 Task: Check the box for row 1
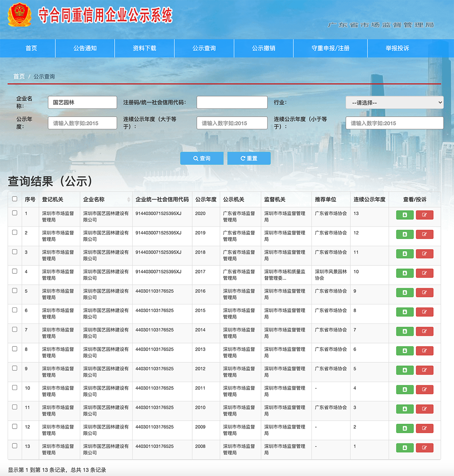[x=14, y=213]
